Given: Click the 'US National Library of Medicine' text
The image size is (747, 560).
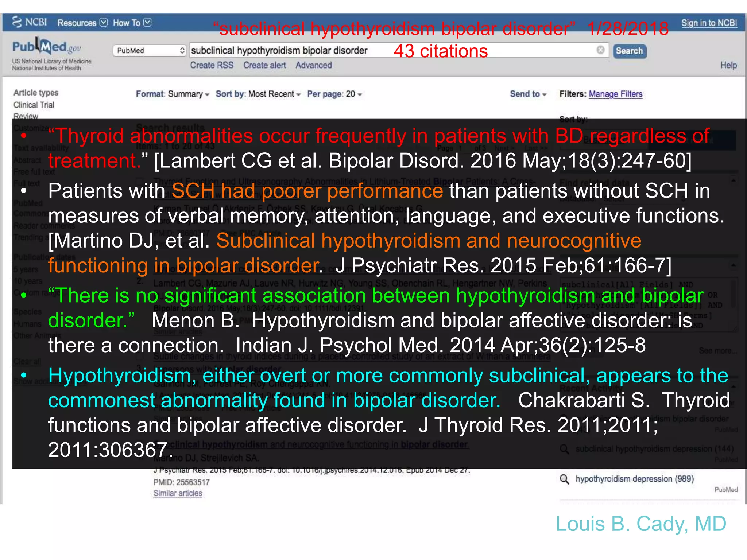Looking at the screenshot, I should point(51,61).
